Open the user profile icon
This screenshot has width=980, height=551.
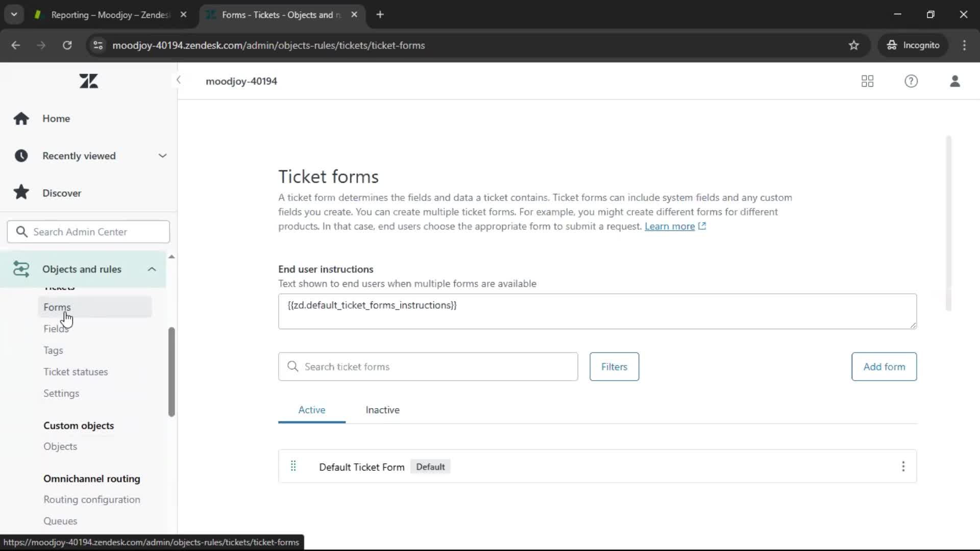[955, 81]
